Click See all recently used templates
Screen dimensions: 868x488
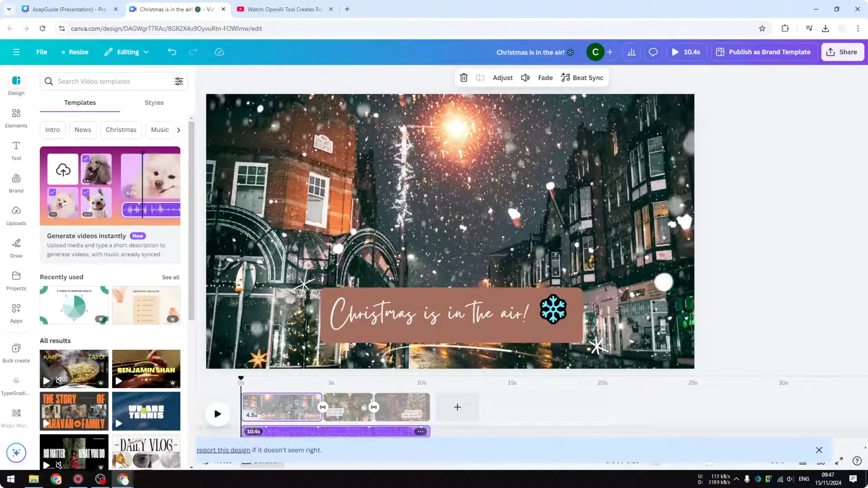pyautogui.click(x=170, y=277)
